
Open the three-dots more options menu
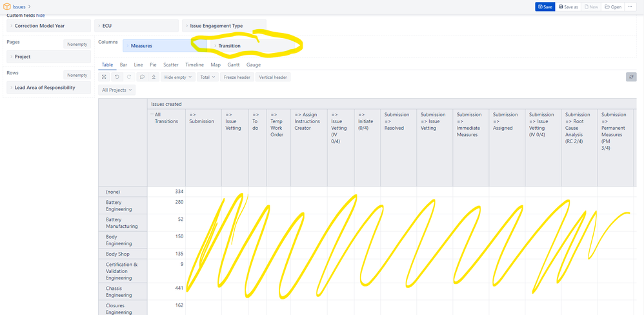631,7
